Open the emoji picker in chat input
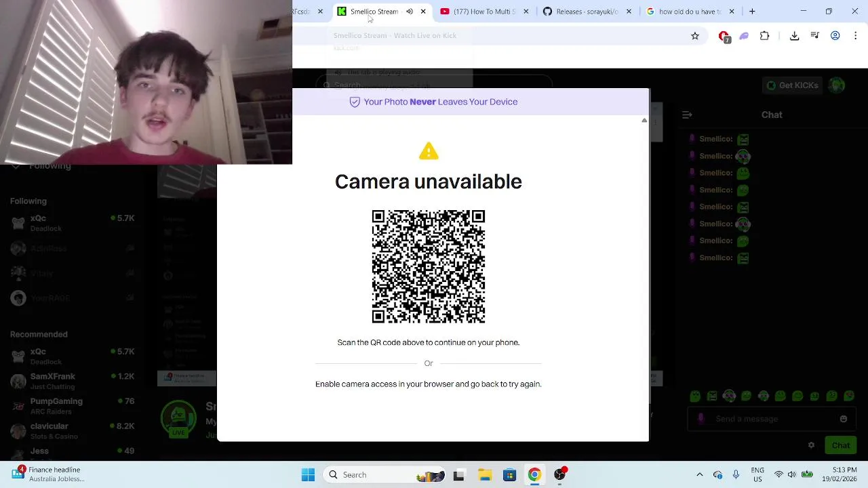 coord(844,419)
